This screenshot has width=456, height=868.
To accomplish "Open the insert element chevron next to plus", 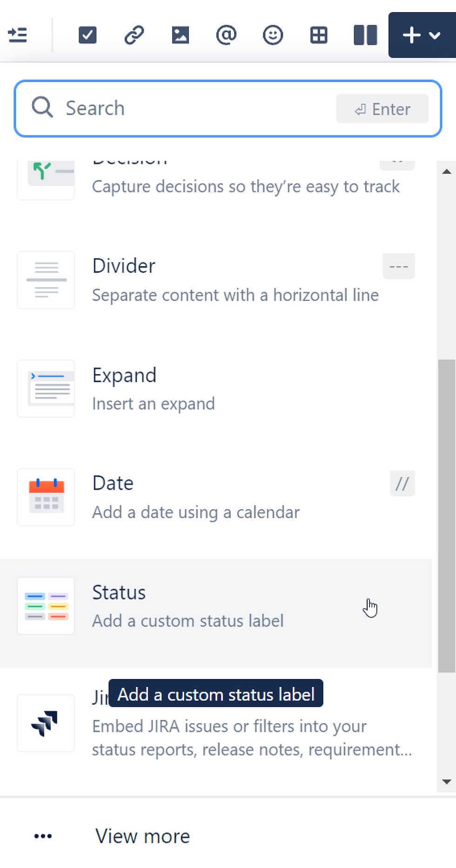I will coord(435,35).
